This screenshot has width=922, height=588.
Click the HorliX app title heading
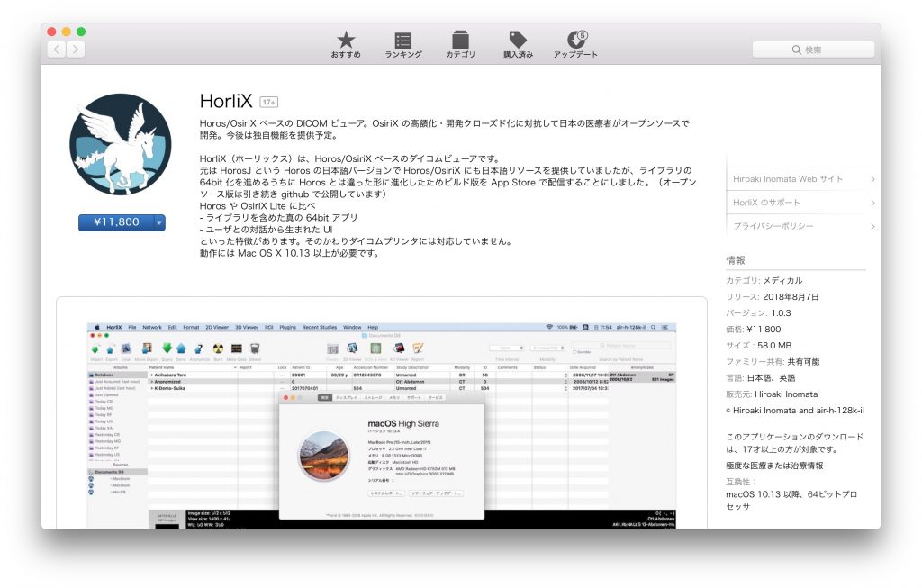[x=226, y=101]
